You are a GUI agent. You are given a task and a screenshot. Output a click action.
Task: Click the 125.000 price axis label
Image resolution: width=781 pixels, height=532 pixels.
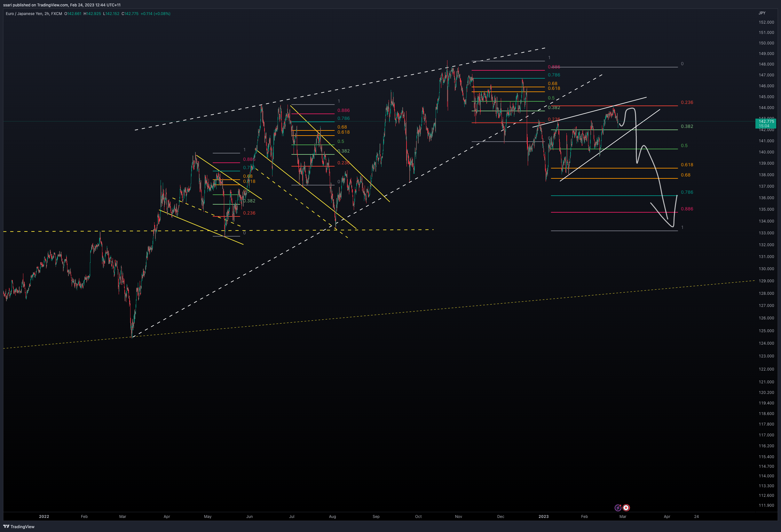click(766, 331)
